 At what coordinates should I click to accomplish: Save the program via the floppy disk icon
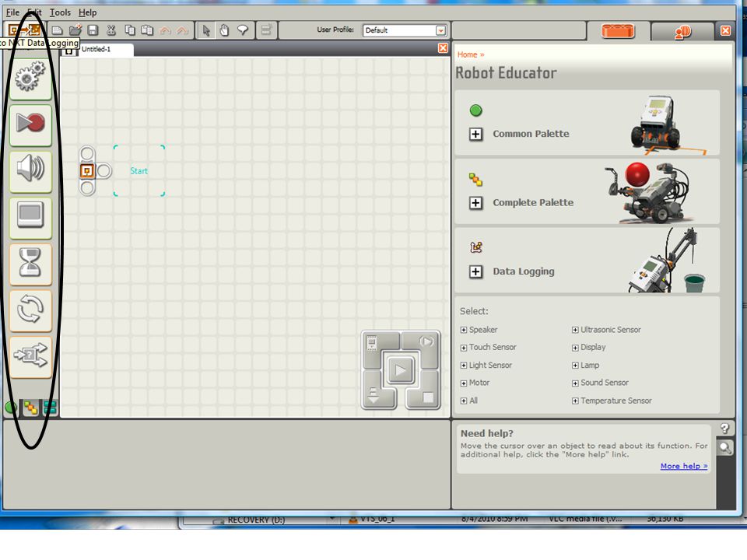tap(93, 30)
